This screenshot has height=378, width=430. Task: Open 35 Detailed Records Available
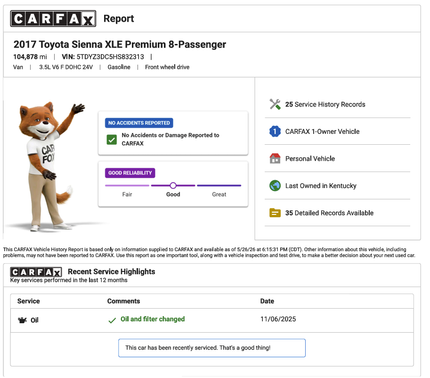point(329,213)
